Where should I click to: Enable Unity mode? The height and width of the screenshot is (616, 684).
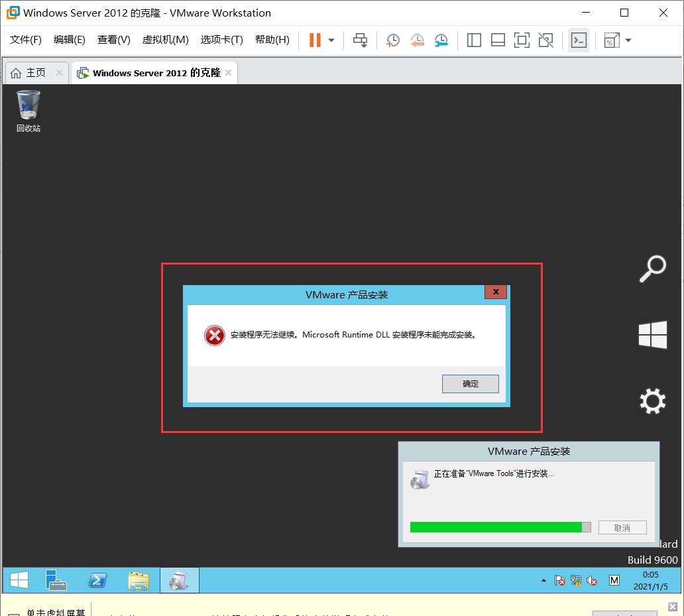[545, 40]
